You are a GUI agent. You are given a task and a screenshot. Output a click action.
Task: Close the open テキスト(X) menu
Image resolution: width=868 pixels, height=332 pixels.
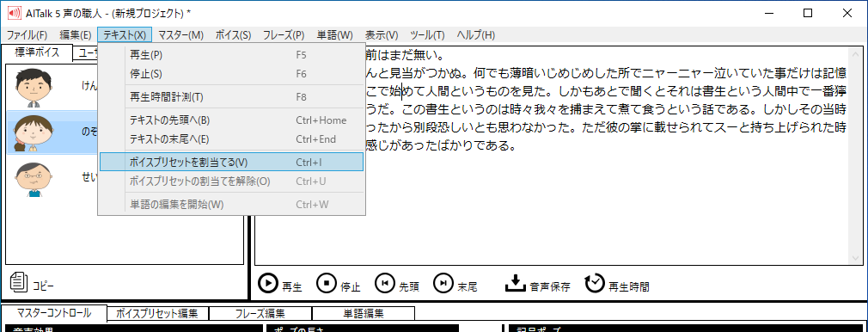[125, 35]
